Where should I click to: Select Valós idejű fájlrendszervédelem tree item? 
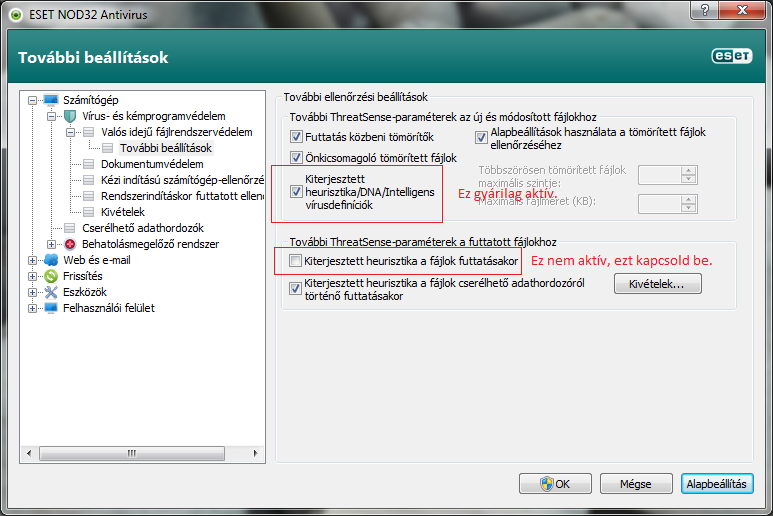(176, 132)
